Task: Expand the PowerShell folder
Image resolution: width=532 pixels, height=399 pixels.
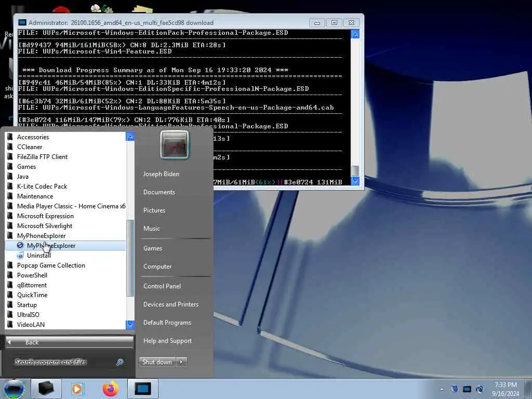Action: [32, 275]
